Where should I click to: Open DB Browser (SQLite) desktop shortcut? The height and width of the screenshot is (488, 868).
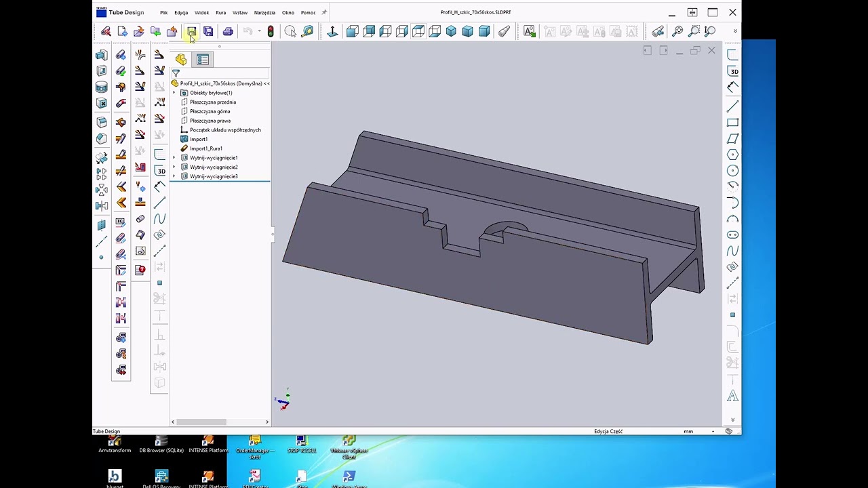[161, 445]
